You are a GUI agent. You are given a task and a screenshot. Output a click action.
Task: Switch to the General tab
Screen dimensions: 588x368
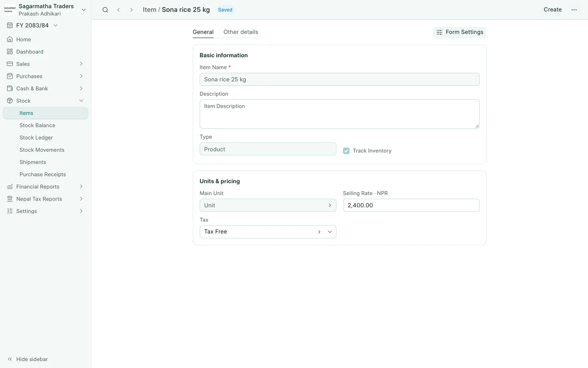coord(203,32)
